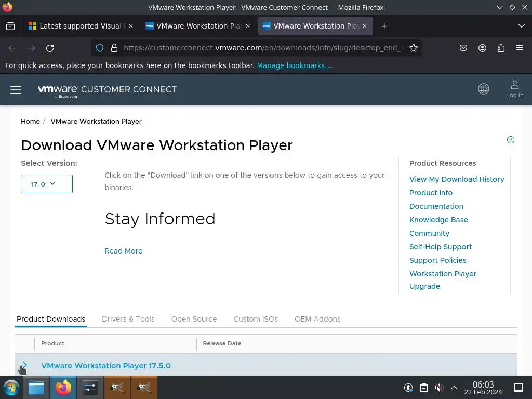The image size is (532, 399).
Task: Open Support Policies link
Action: point(437,261)
